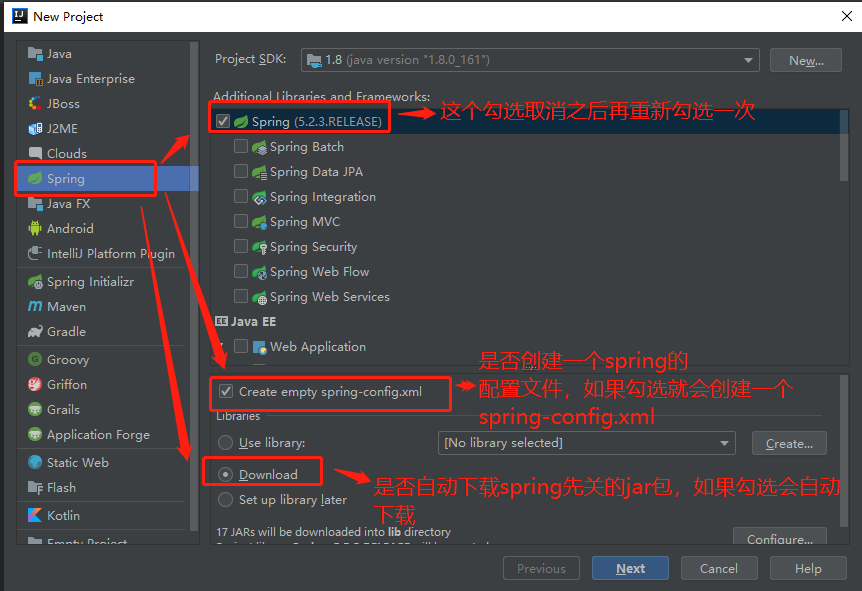
Task: Pick the Android robot icon
Action: click(x=35, y=228)
